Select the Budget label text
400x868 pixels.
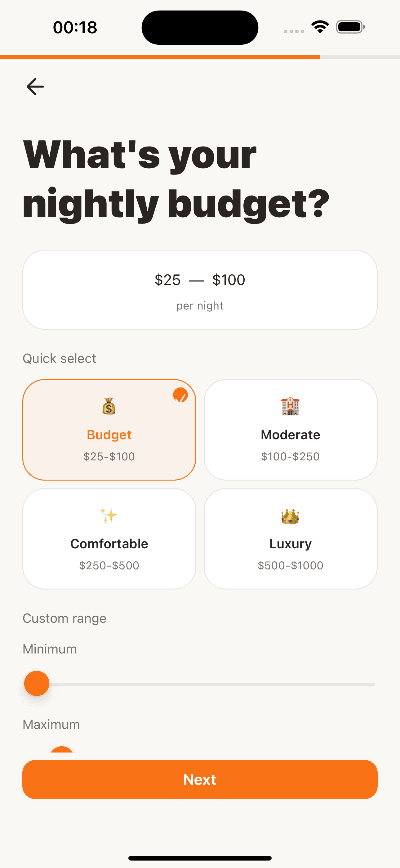[x=109, y=435]
